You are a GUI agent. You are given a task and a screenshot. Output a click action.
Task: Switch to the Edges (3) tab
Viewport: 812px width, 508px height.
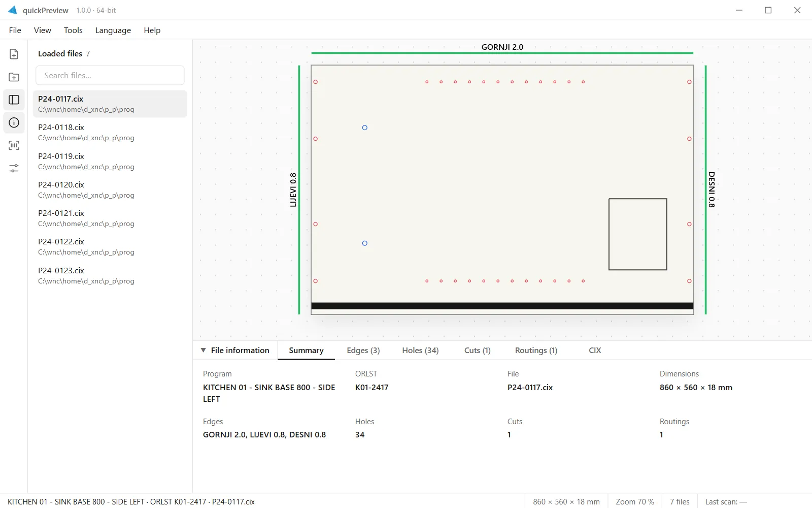pos(363,350)
